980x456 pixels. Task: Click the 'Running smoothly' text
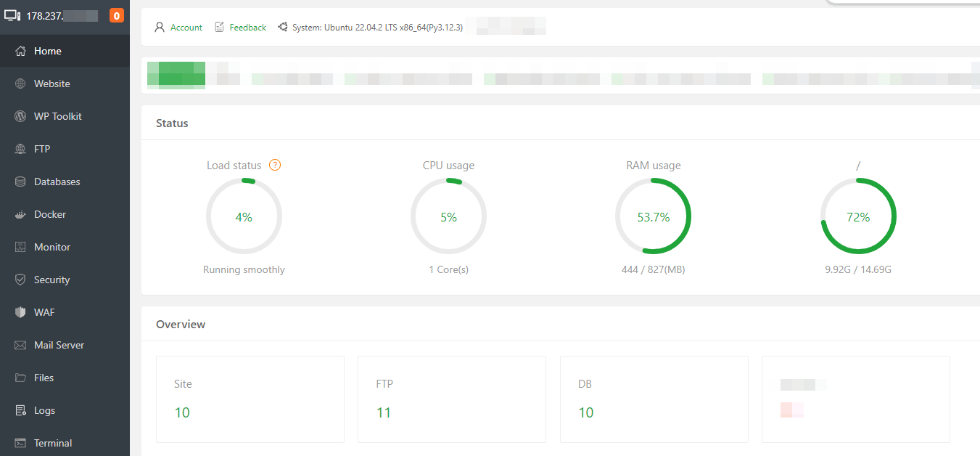[244, 269]
